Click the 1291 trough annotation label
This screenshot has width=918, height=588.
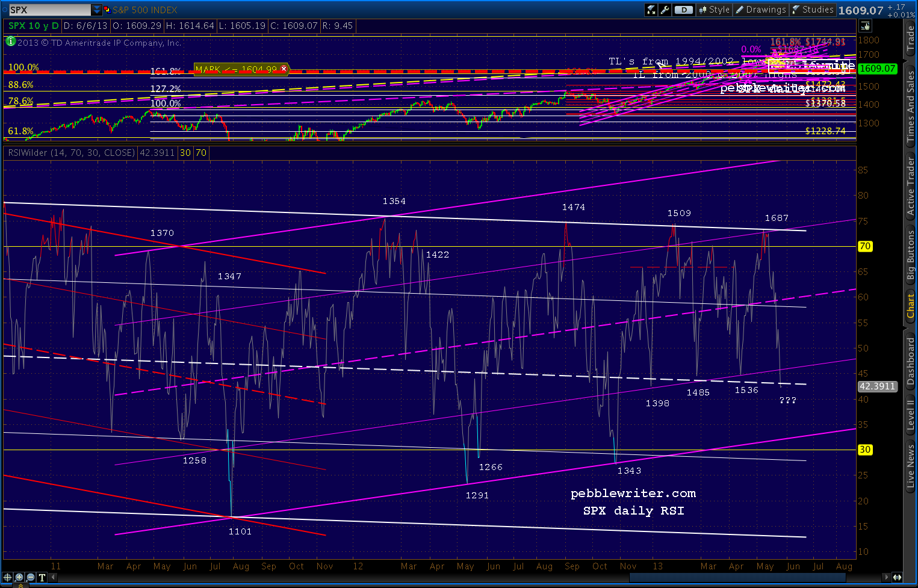click(x=477, y=495)
